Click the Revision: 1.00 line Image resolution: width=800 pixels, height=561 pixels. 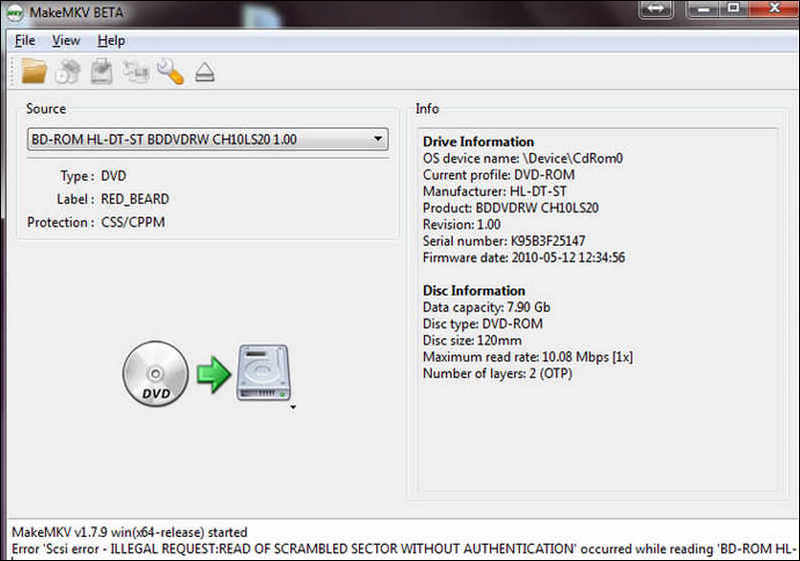462,224
